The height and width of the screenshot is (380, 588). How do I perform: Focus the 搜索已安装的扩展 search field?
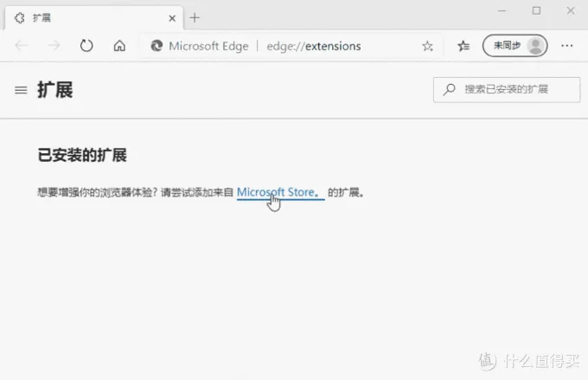point(507,90)
